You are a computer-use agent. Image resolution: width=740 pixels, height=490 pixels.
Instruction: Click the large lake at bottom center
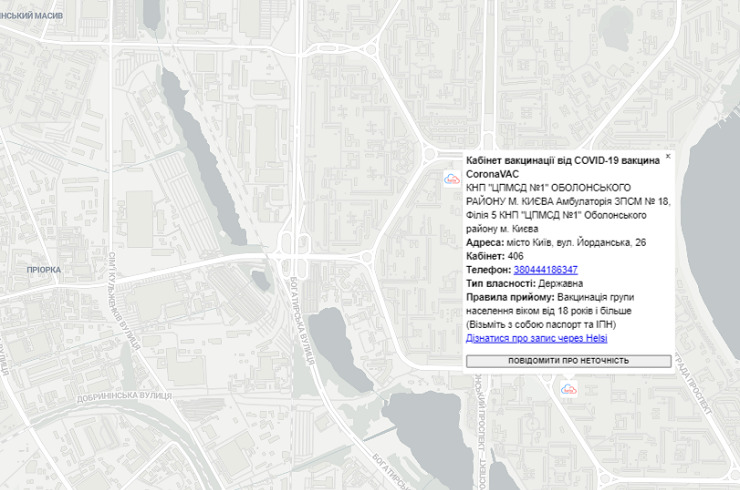coord(425,440)
